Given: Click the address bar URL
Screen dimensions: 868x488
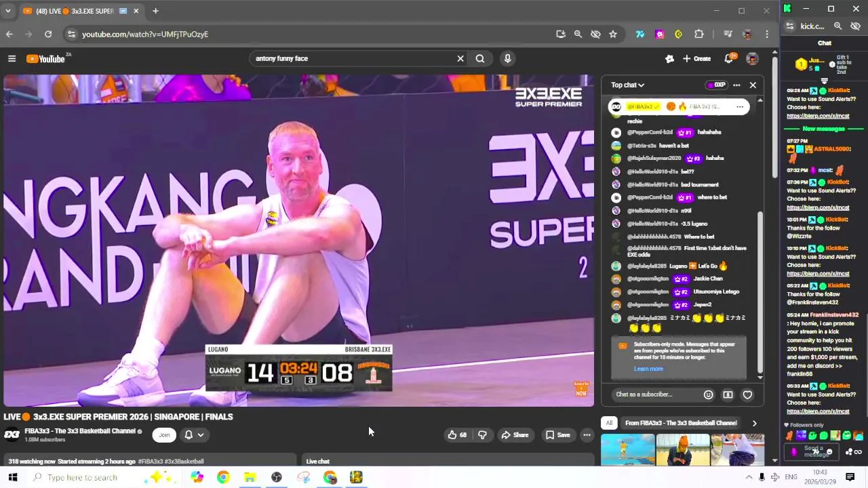Looking at the screenshot, I should (145, 34).
